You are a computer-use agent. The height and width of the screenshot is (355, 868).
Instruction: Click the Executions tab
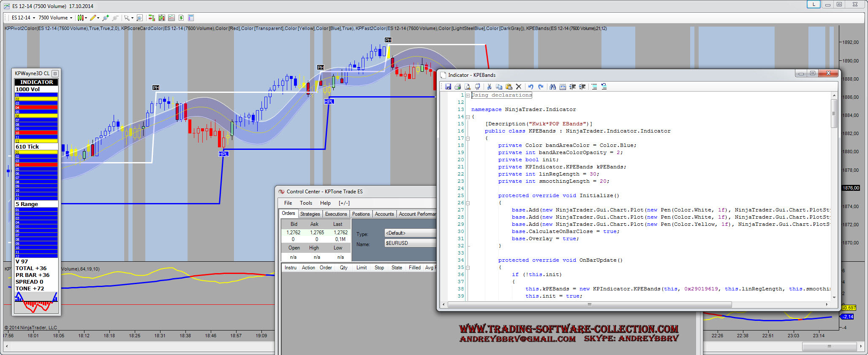[x=336, y=214]
